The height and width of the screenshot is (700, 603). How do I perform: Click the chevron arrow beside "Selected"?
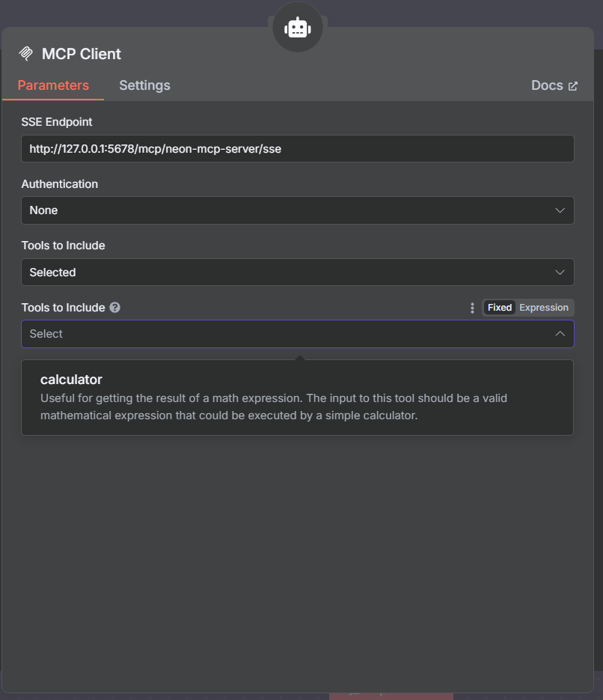pyautogui.click(x=560, y=273)
